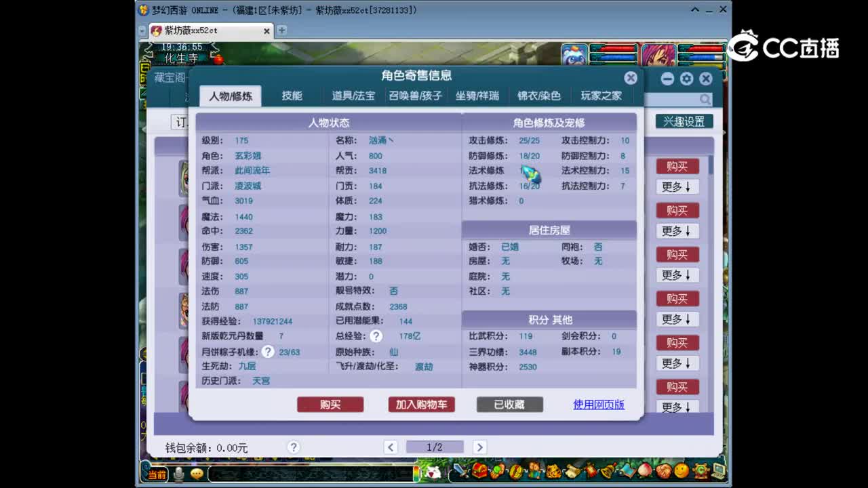Click the panda pet avatar
The height and width of the screenshot is (488, 868).
(574, 56)
